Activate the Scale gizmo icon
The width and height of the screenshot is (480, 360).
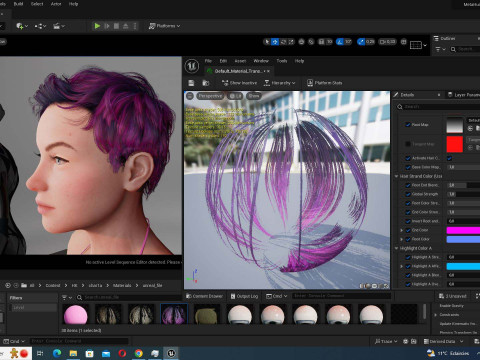point(291,42)
